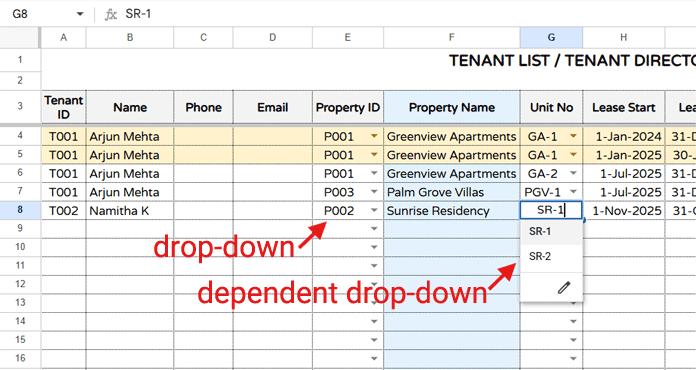This screenshot has height=370, width=696.
Task: Select column D header
Action: click(x=273, y=38)
